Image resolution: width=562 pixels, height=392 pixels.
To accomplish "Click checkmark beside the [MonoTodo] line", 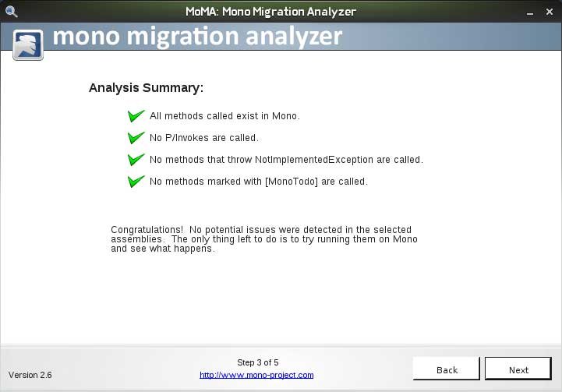I will (136, 182).
